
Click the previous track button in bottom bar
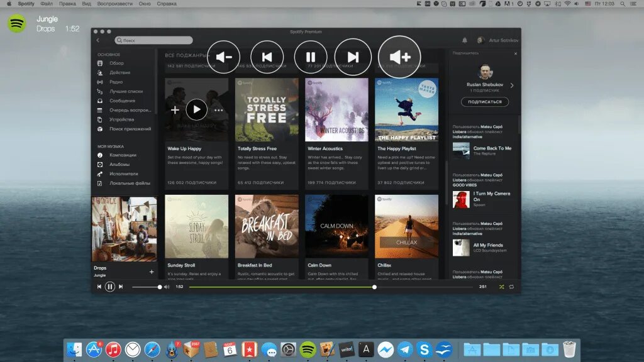point(99,287)
